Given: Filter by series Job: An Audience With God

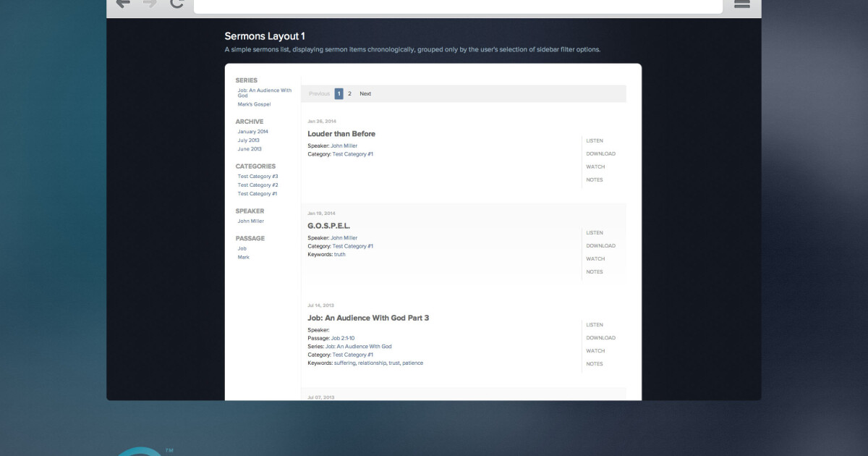Looking at the screenshot, I should coord(264,93).
